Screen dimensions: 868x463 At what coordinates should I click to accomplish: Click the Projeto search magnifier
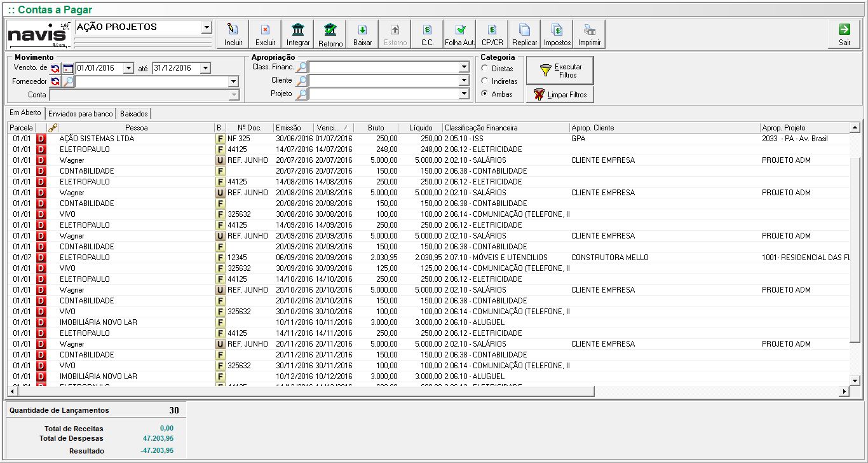click(x=302, y=94)
